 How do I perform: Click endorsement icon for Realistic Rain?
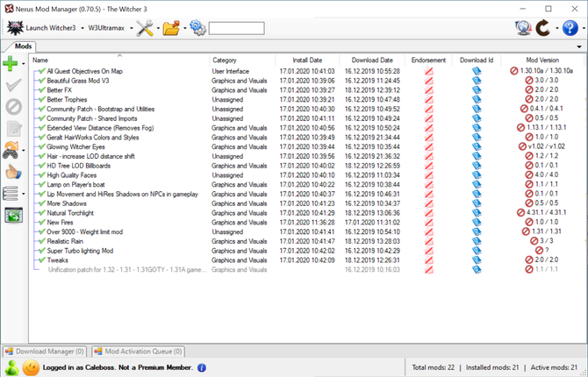[429, 241]
